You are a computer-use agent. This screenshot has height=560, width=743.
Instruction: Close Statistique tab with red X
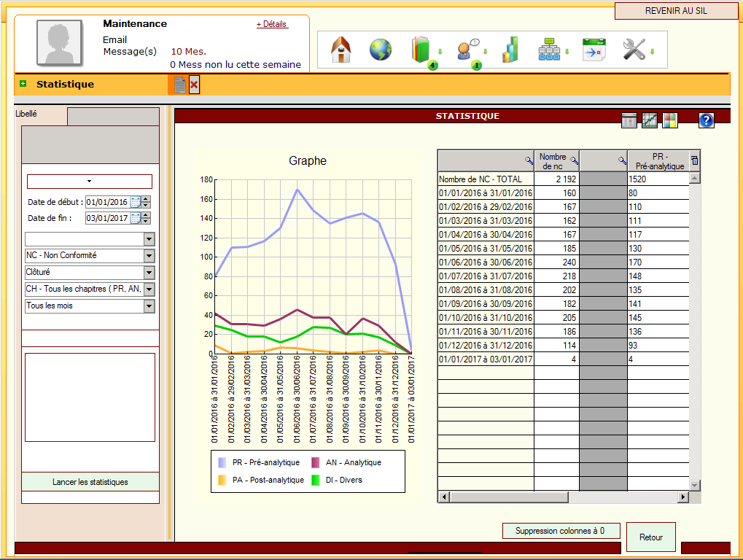(194, 85)
